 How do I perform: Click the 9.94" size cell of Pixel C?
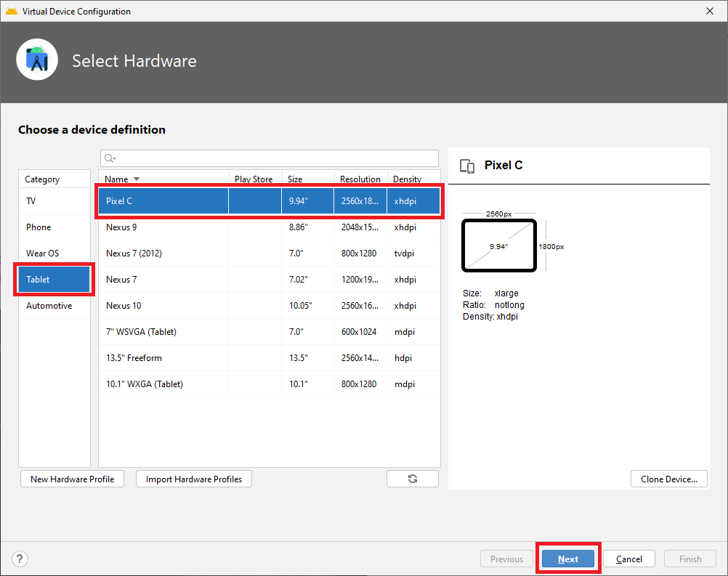click(308, 201)
